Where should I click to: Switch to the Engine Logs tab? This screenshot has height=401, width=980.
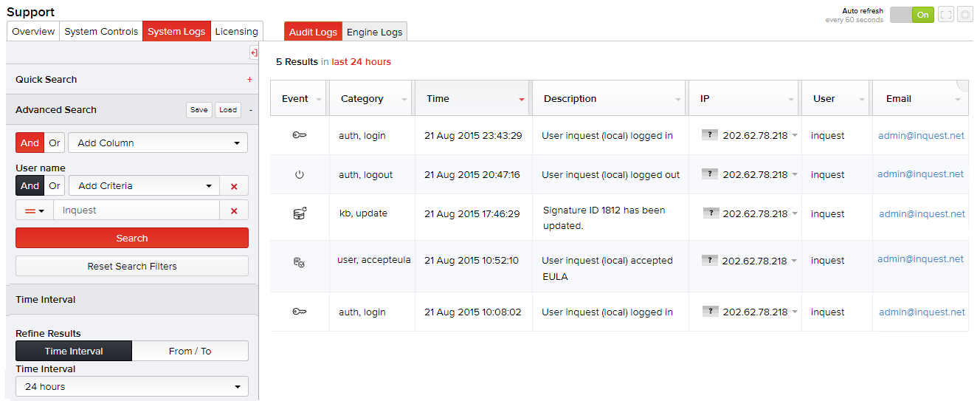(x=374, y=32)
